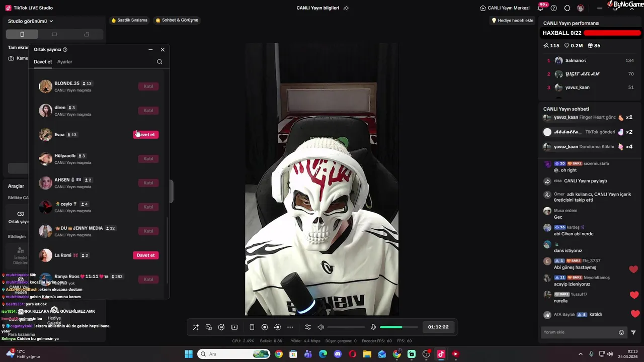Close the Ortak yayıncı panel
Image resolution: width=644 pixels, height=362 pixels.
(163, 50)
